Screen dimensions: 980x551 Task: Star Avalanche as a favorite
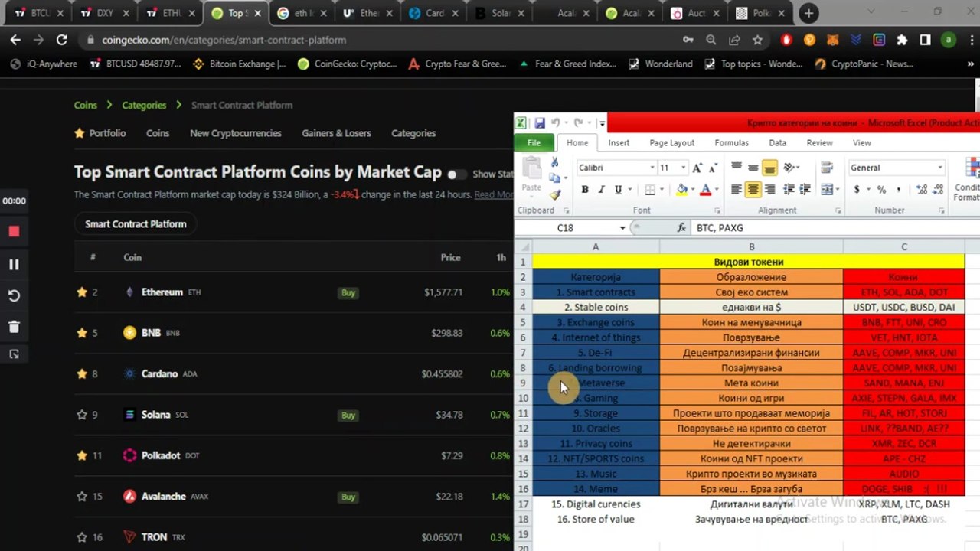(x=82, y=497)
